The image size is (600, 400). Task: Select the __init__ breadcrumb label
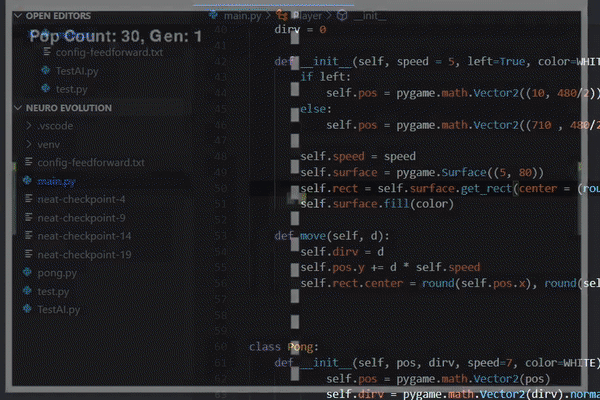(370, 16)
